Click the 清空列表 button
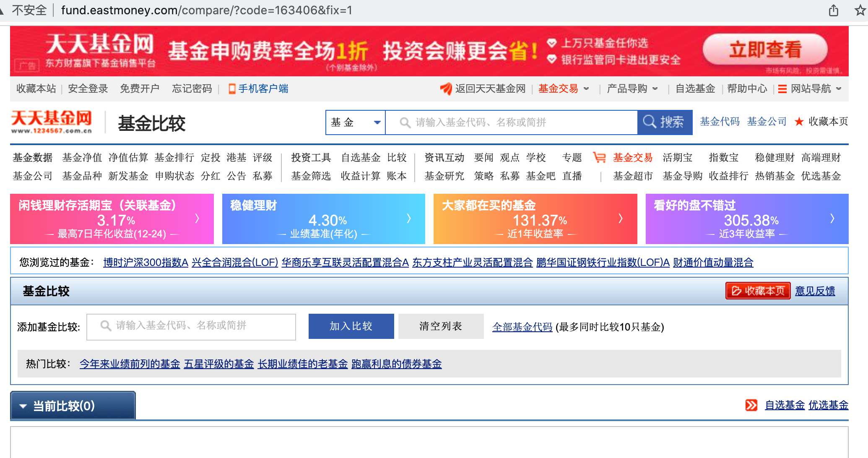This screenshot has width=868, height=458. tap(441, 326)
